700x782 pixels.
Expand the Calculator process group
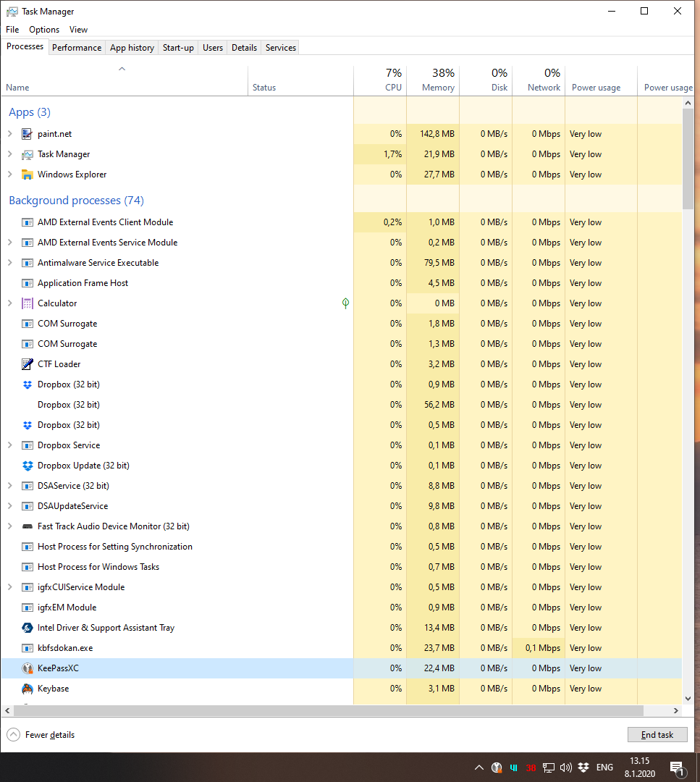click(x=9, y=303)
